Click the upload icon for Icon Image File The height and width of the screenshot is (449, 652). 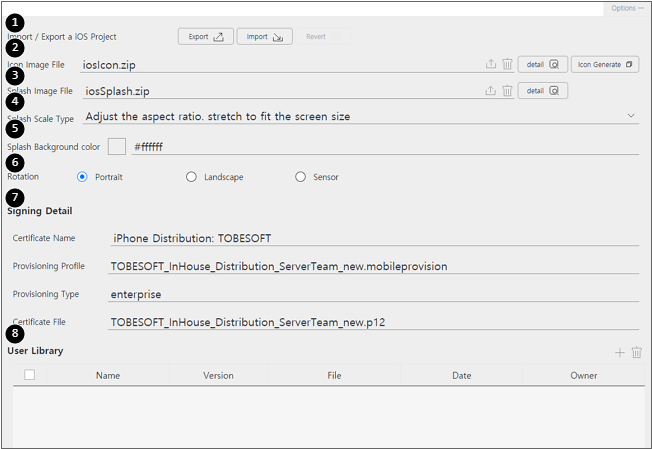(491, 64)
